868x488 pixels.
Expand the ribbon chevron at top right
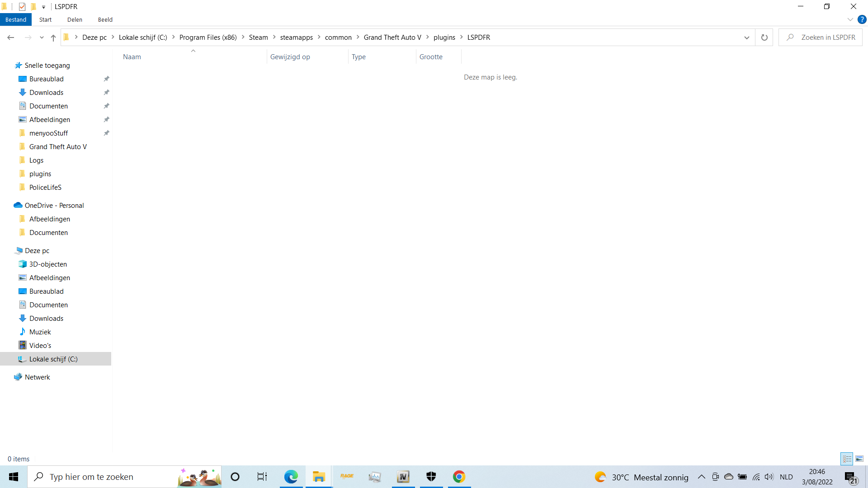pos(850,19)
